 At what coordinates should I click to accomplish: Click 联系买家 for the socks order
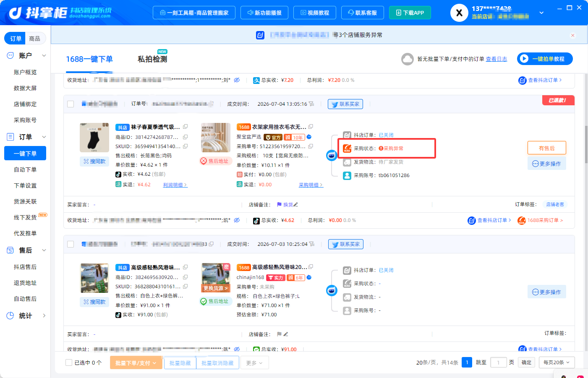(x=345, y=104)
